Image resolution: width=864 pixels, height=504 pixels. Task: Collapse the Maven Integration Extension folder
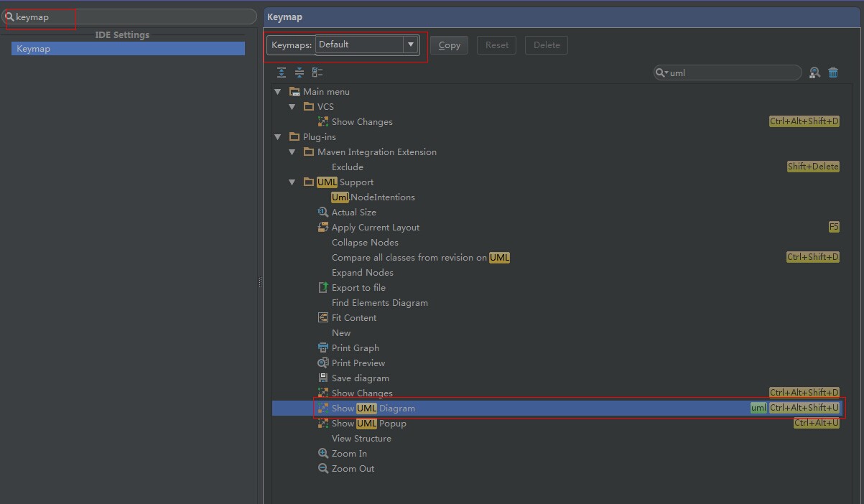(x=292, y=152)
